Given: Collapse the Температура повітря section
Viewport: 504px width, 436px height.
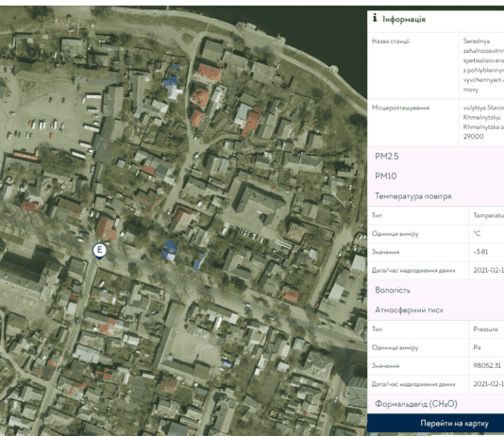Looking at the screenshot, I should [x=435, y=196].
